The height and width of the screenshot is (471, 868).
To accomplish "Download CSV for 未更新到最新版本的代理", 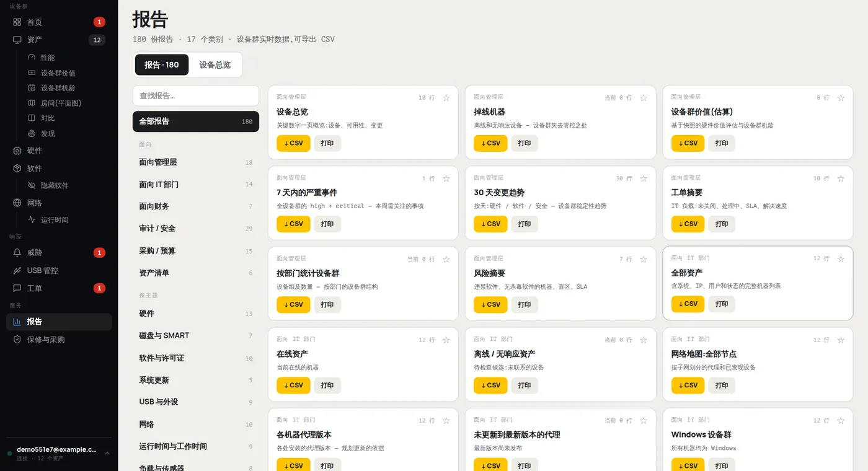I will coord(490,465).
